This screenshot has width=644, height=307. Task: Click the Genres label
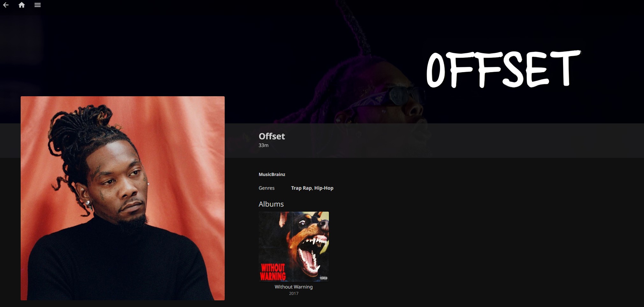(266, 188)
